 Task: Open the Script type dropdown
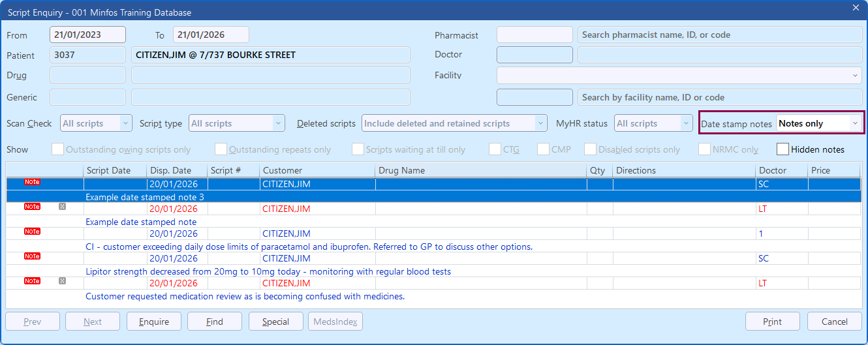pos(237,123)
